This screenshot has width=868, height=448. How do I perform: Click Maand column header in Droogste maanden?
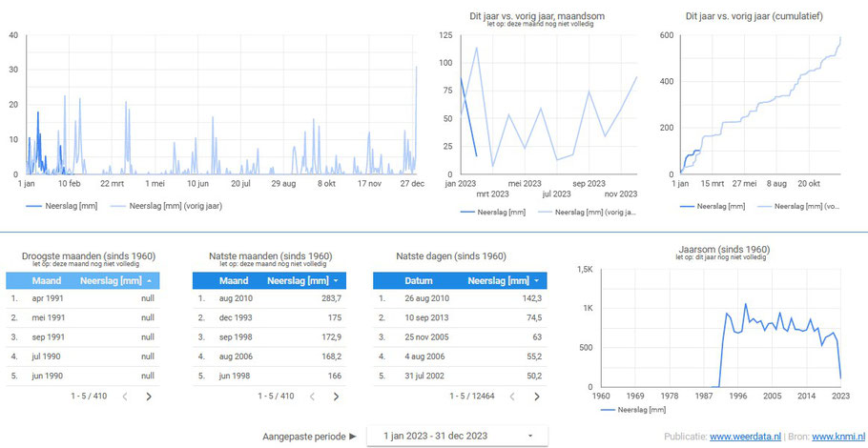(x=47, y=281)
